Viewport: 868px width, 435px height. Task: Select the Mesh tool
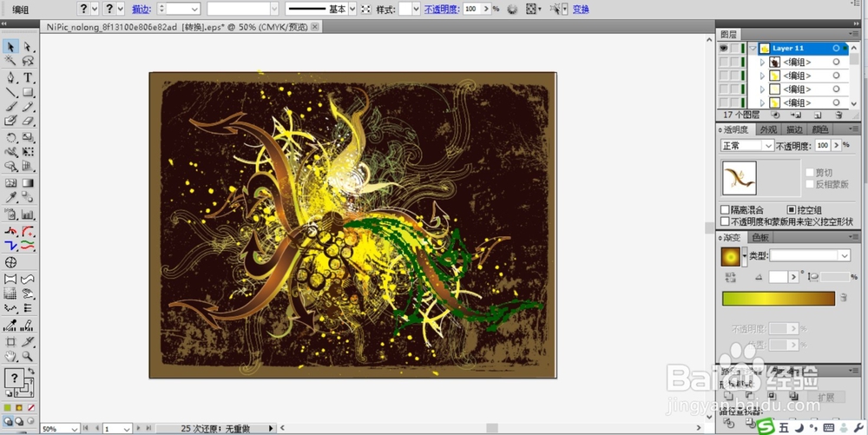[10, 182]
